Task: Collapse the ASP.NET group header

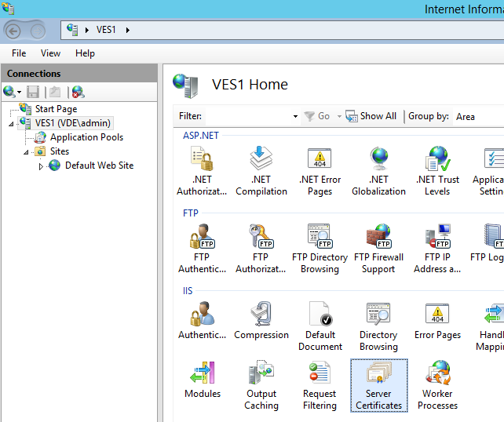Action: pyautogui.click(x=200, y=136)
